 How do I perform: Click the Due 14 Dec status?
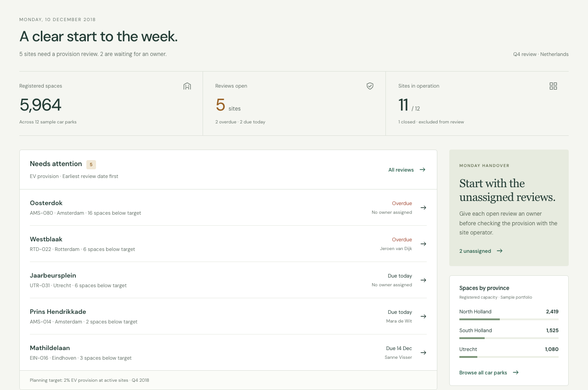click(x=399, y=348)
